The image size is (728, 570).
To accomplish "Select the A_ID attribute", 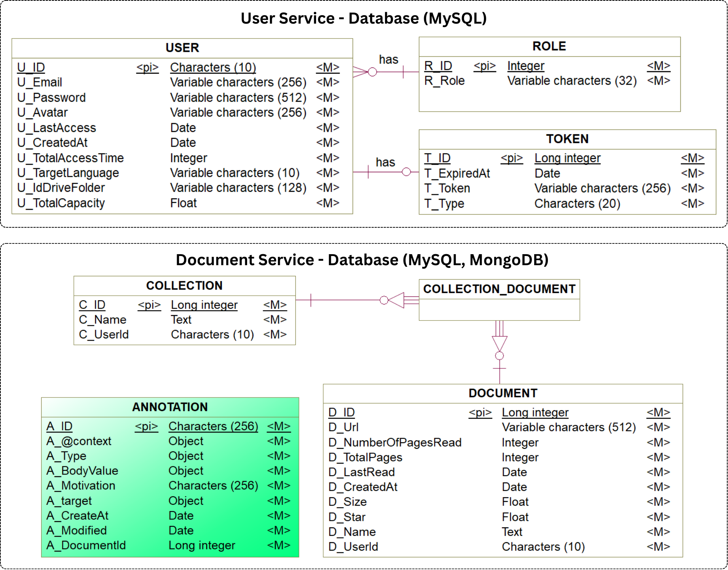I will point(59,426).
